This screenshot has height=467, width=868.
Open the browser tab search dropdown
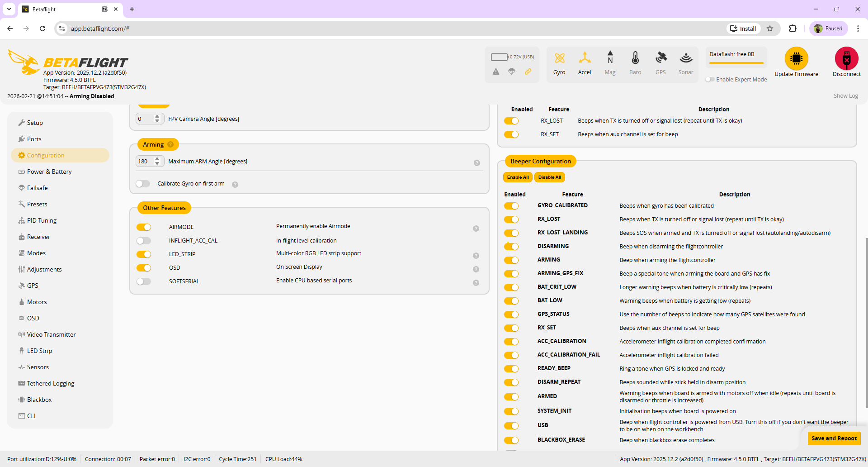coord(9,9)
